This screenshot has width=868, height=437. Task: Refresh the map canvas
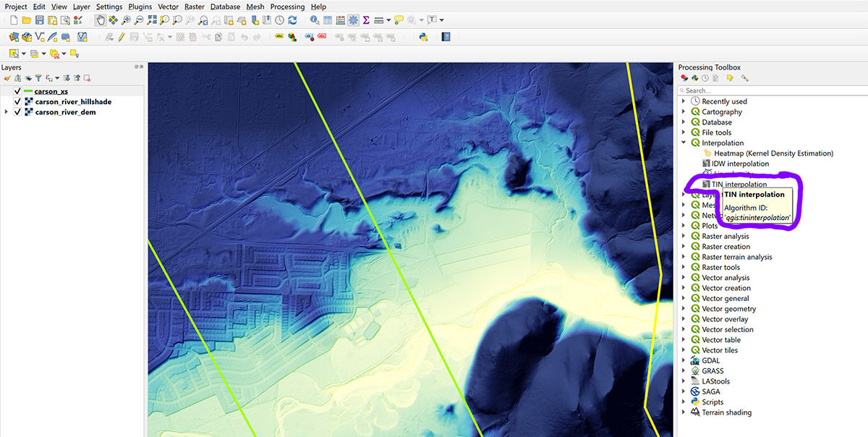(x=293, y=20)
